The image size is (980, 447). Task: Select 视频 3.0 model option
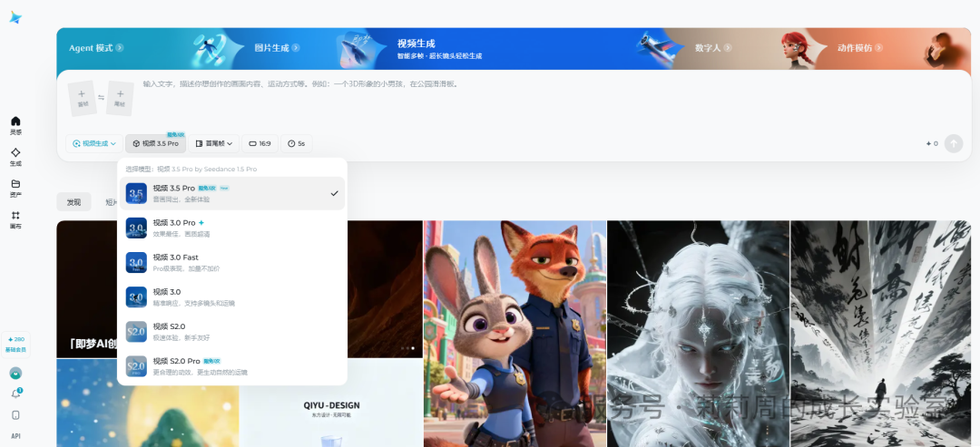coord(232,297)
